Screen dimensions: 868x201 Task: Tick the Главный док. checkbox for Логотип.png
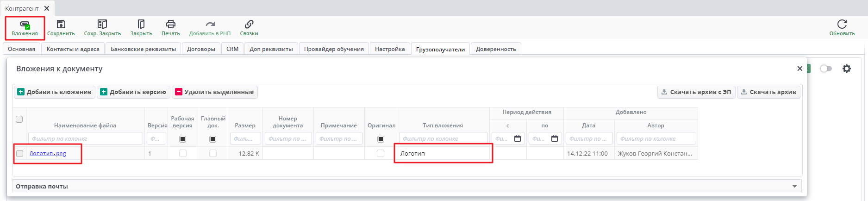coord(213,153)
